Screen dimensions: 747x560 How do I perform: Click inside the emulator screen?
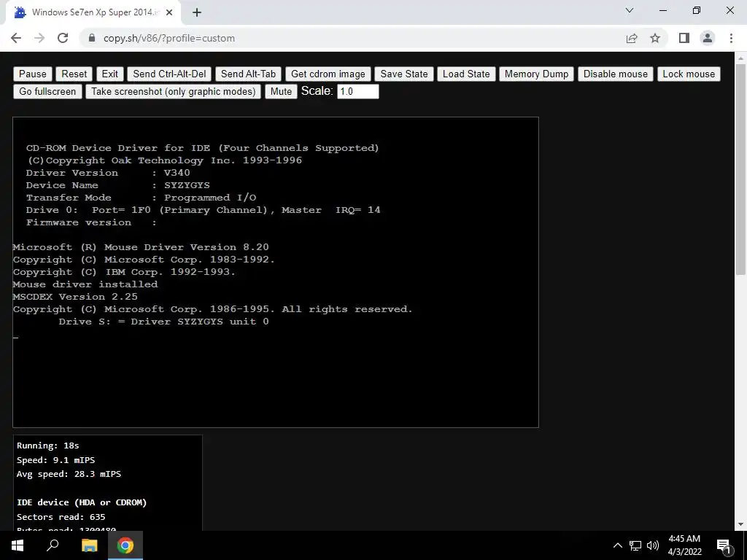coord(275,272)
